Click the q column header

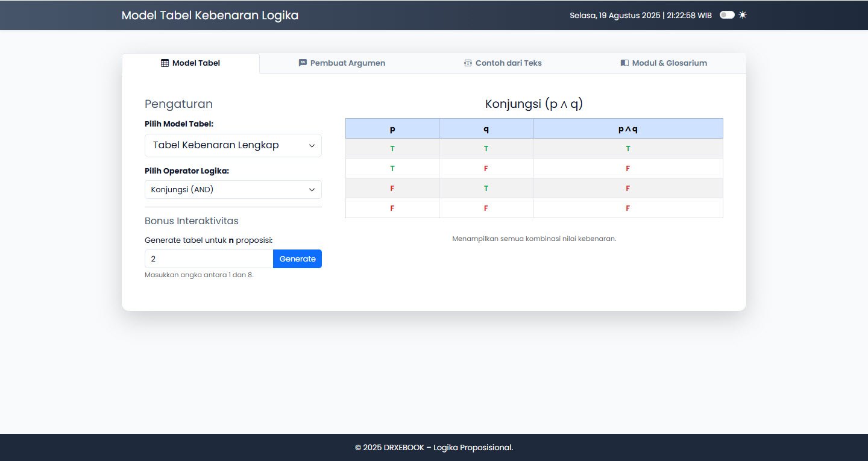pyautogui.click(x=486, y=128)
